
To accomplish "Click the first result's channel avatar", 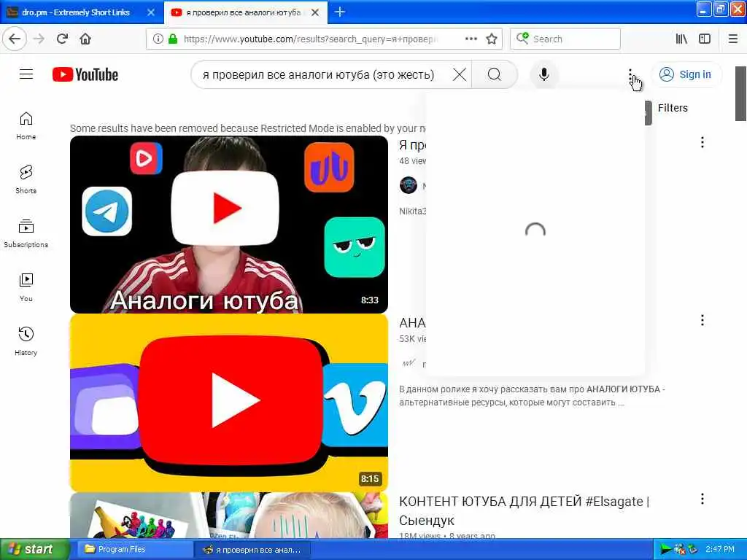I will 409,185.
